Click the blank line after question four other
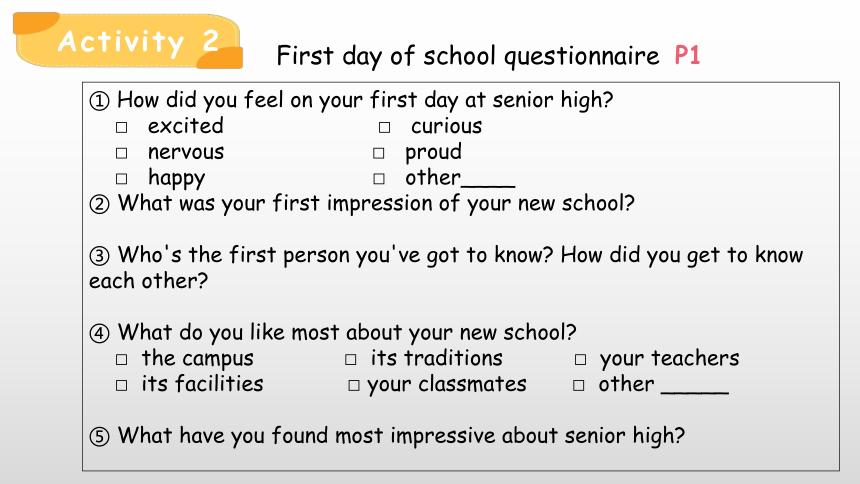This screenshot has width=860, height=484. (x=695, y=392)
